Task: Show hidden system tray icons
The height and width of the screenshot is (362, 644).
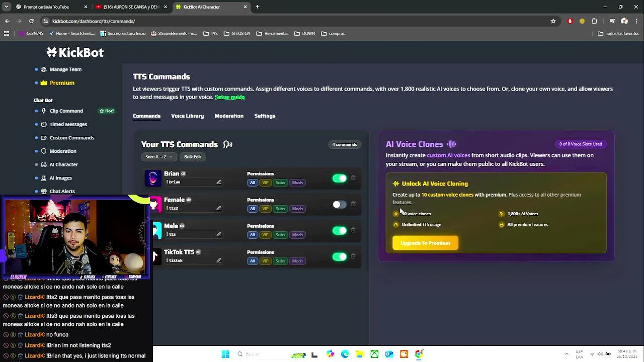Action: (x=567, y=354)
